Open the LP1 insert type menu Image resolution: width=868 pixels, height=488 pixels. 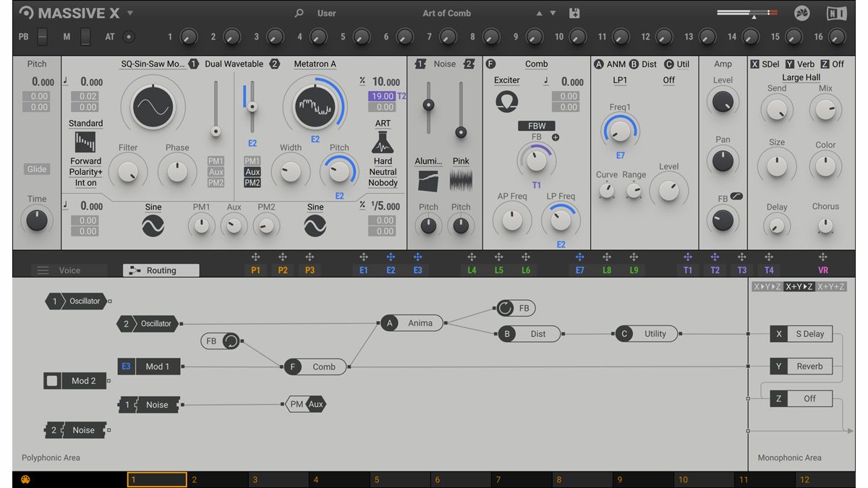[620, 80]
